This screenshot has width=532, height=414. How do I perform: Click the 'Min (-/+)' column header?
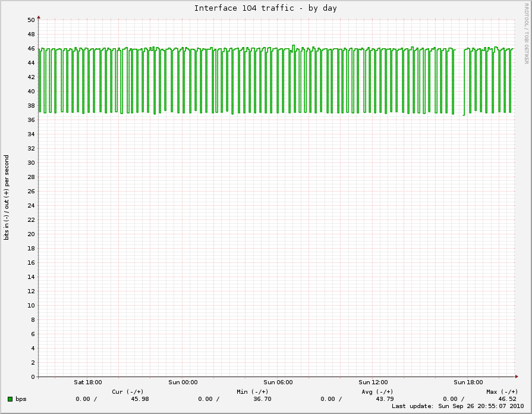pyautogui.click(x=253, y=392)
